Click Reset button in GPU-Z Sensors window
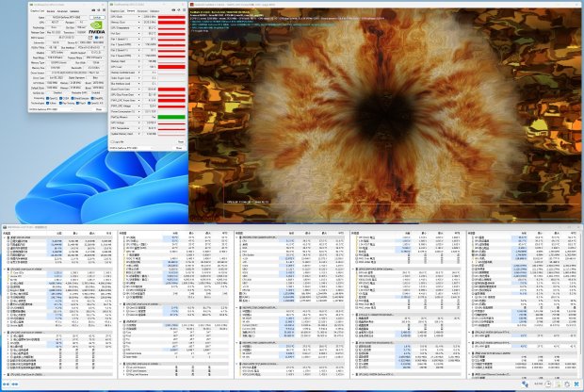The height and width of the screenshot is (392, 584). pyautogui.click(x=181, y=141)
